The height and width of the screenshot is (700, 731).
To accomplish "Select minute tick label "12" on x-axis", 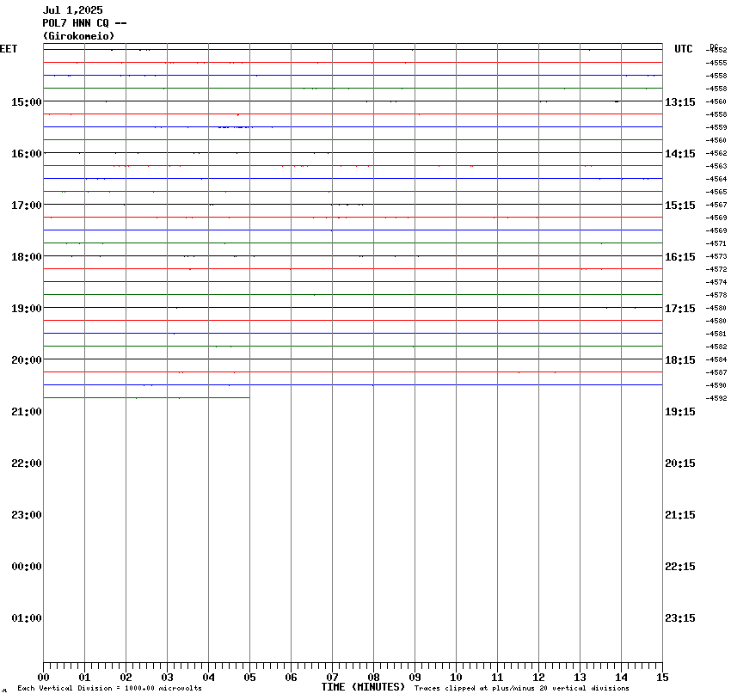I will pos(538,678).
